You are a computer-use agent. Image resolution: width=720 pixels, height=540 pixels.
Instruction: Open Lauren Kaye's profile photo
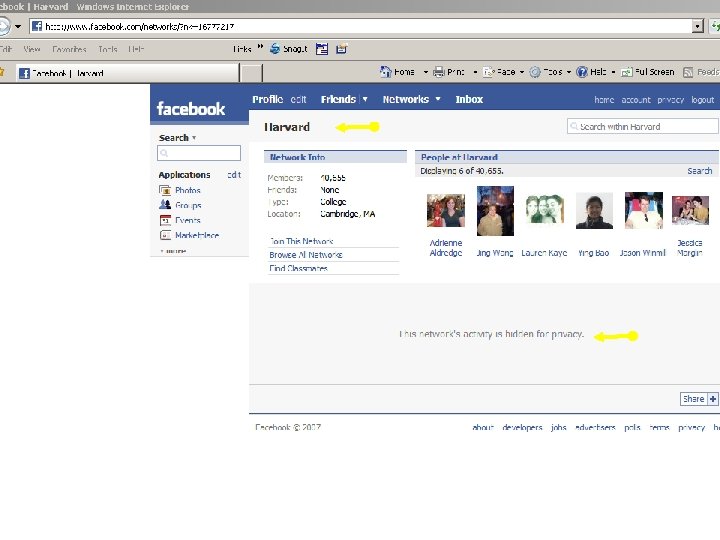(544, 209)
